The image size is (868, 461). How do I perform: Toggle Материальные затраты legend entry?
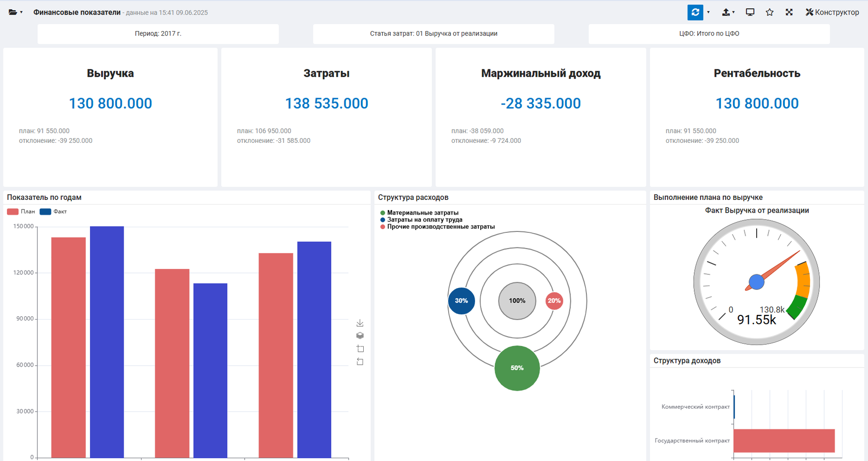422,213
